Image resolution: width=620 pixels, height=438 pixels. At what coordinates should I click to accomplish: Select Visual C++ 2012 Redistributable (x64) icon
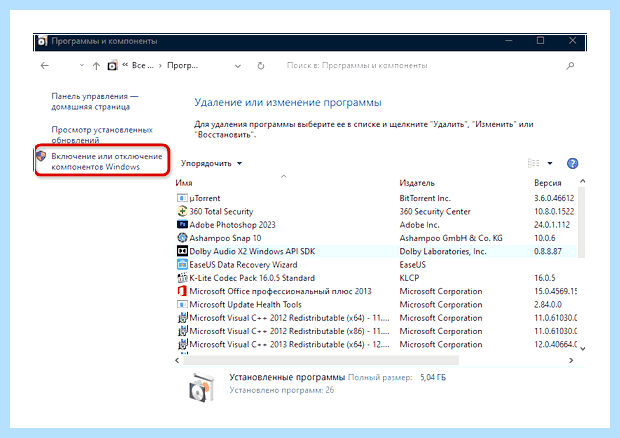[x=182, y=317]
